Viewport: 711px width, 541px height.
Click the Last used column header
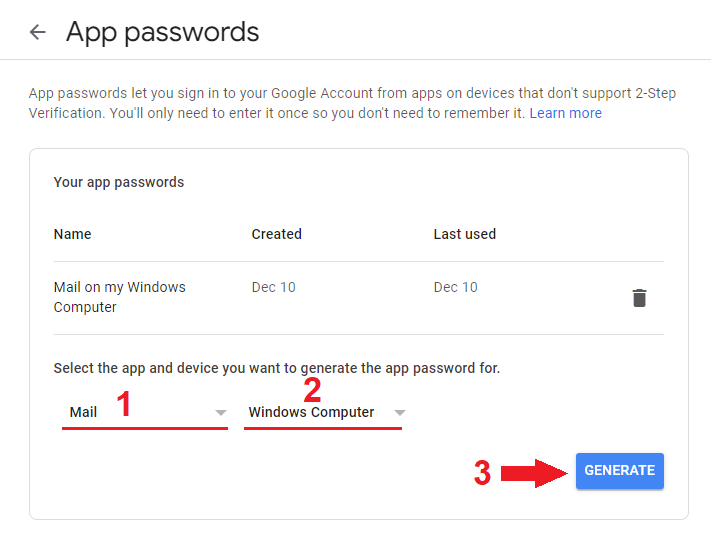click(x=464, y=234)
